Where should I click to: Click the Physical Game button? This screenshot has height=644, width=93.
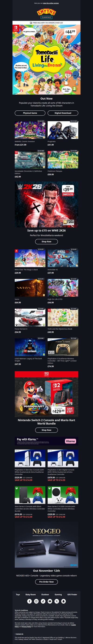point(30,113)
